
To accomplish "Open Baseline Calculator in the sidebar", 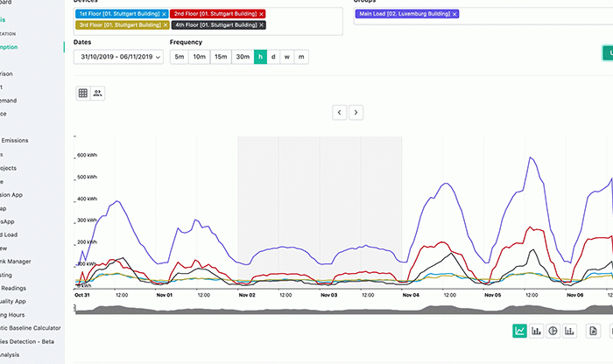I will pyautogui.click(x=31, y=327).
